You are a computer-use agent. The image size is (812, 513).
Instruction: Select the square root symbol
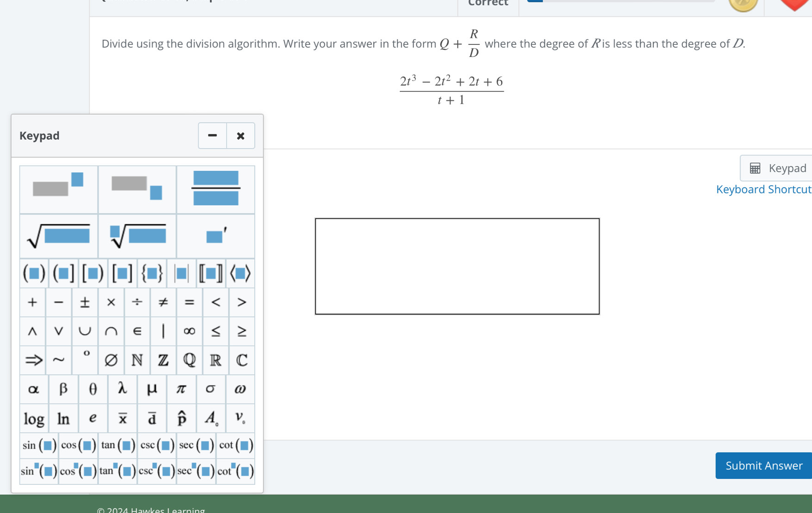(58, 236)
